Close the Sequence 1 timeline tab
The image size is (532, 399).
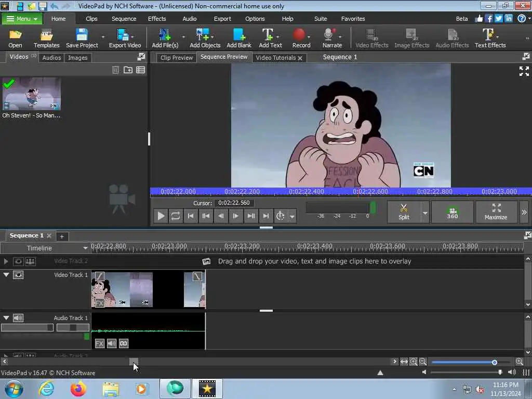tap(49, 235)
